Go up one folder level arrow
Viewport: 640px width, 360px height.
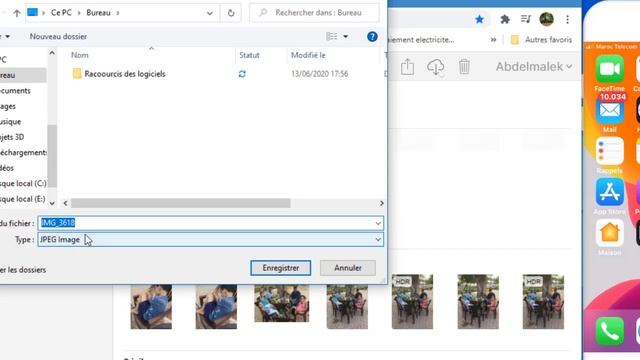(x=17, y=13)
